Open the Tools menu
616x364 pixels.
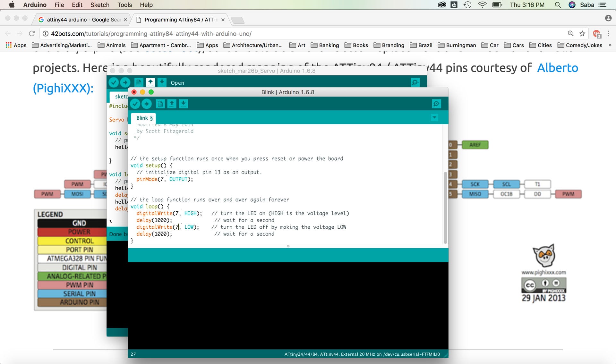[124, 5]
